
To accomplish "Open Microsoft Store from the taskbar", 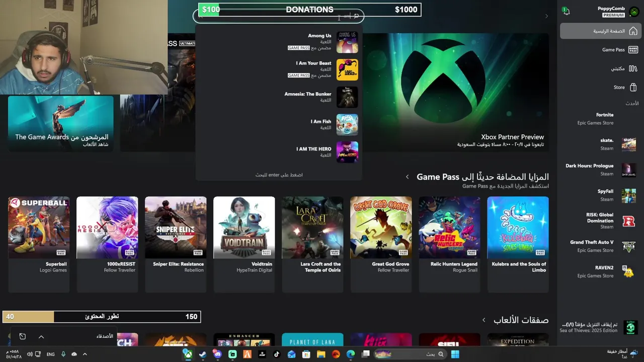I will pyautogui.click(x=306, y=354).
